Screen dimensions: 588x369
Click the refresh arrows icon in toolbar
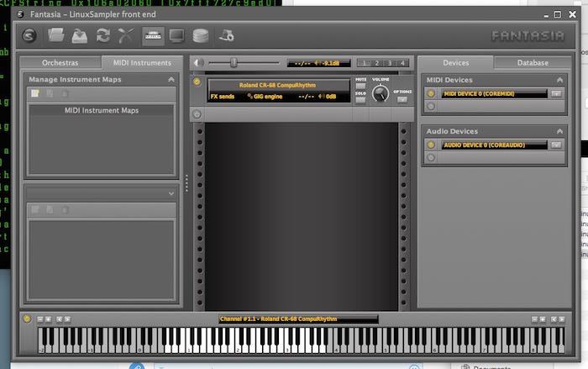click(102, 35)
